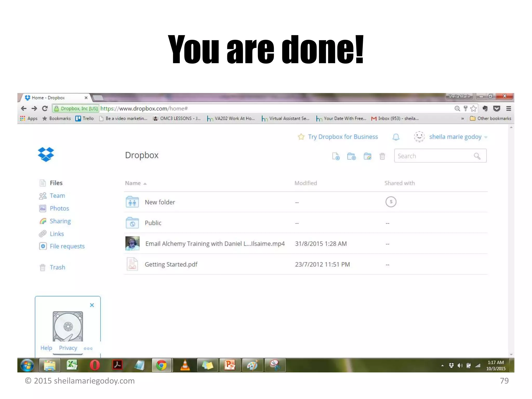Open Opera from the taskbar
Screen dimensions: 532x399
point(95,365)
